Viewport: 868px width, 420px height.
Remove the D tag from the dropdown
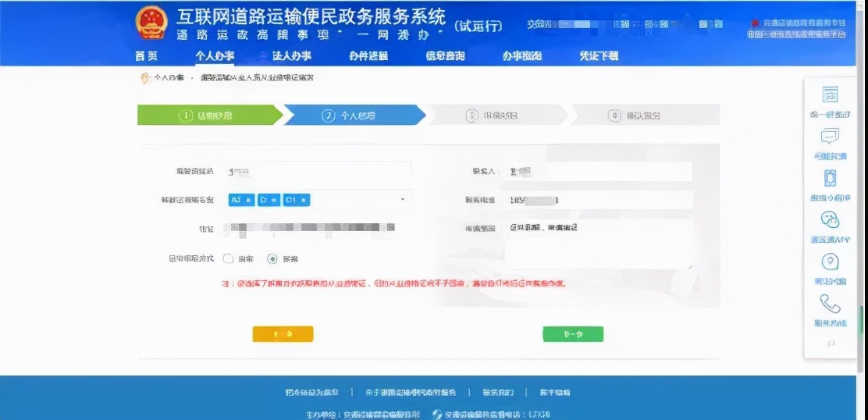(x=273, y=200)
